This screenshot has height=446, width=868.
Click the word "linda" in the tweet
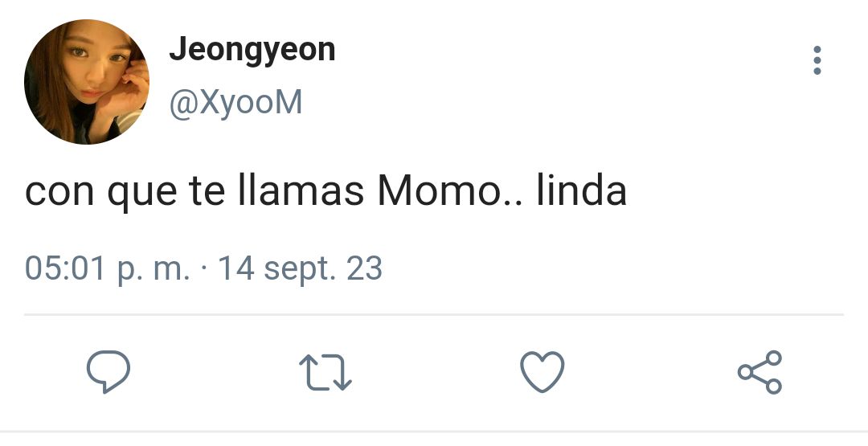[581, 190]
